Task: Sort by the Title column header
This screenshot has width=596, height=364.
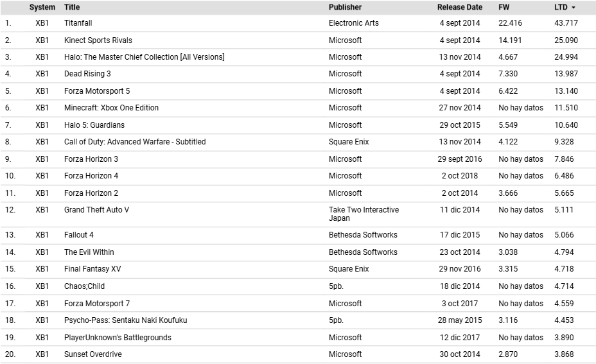Action: point(72,7)
